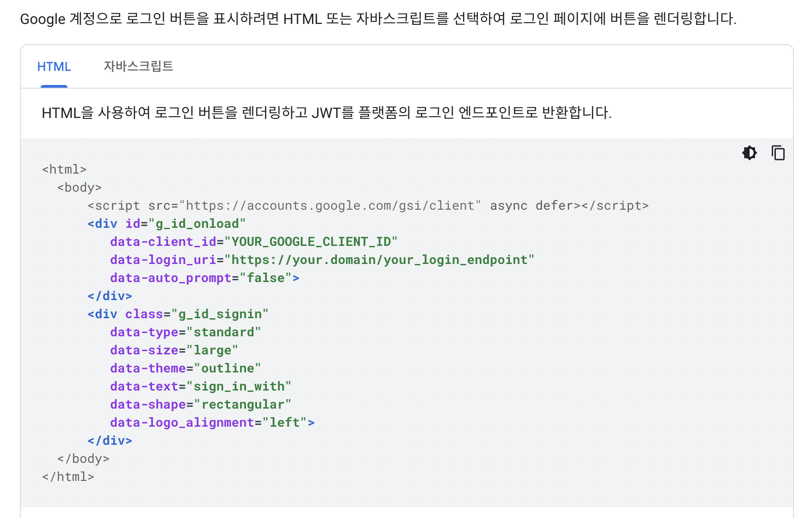
Task: Click the closing </body> tag line
Action: point(83,459)
